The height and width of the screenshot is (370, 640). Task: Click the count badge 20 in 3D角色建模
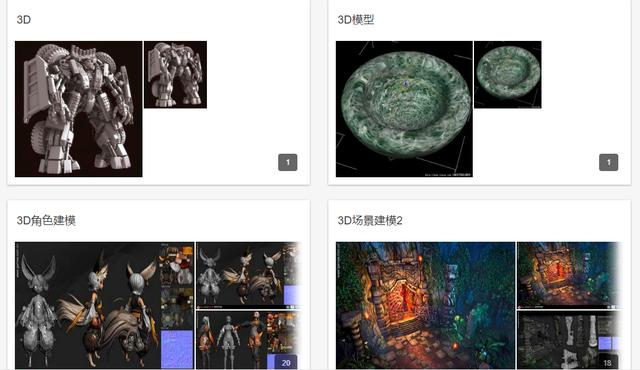(x=286, y=363)
